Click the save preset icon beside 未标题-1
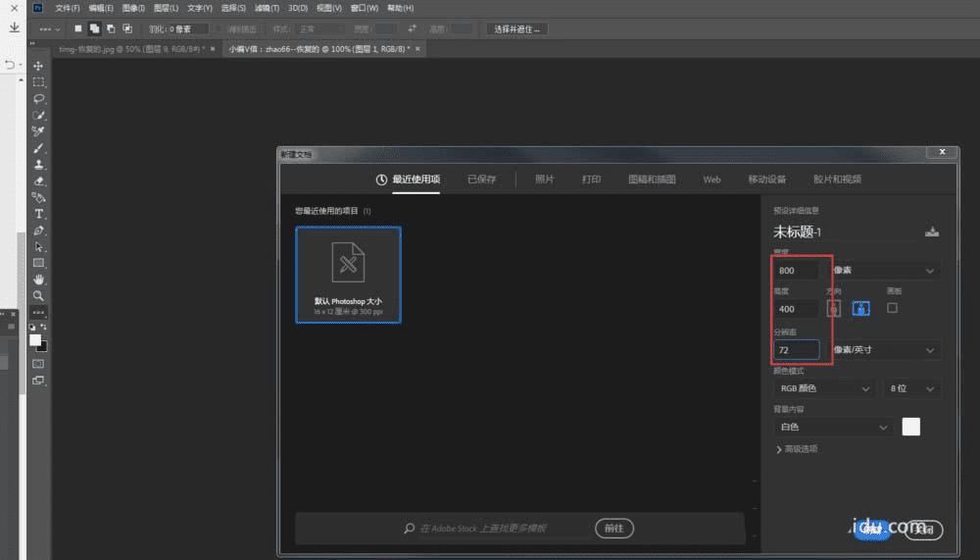The image size is (980, 560). click(x=932, y=232)
